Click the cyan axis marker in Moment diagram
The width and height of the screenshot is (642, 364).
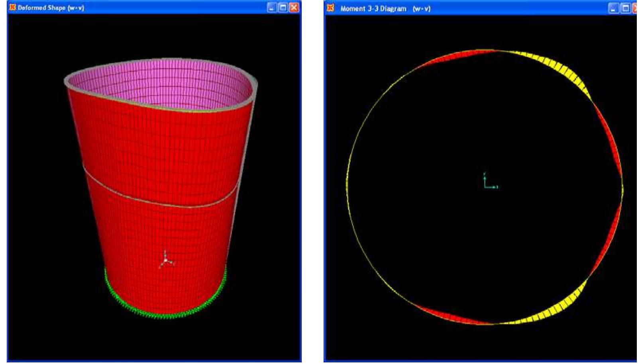(x=490, y=180)
